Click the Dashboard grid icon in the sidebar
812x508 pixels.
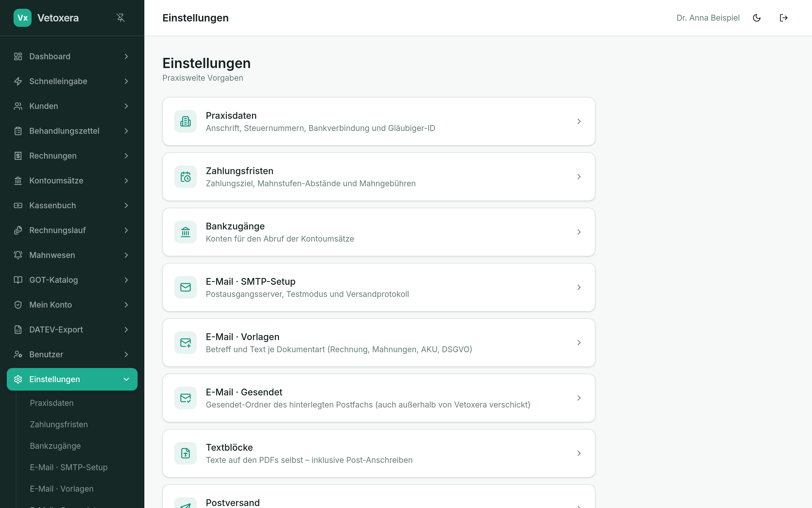[18, 56]
